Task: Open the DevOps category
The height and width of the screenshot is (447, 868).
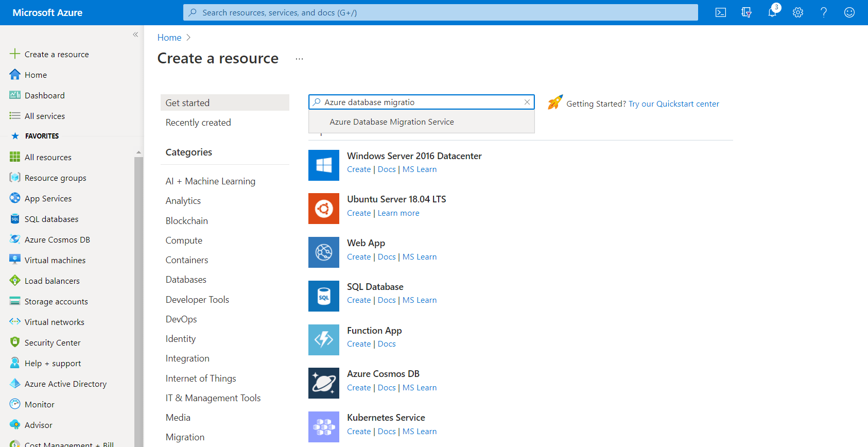Action: click(181, 319)
